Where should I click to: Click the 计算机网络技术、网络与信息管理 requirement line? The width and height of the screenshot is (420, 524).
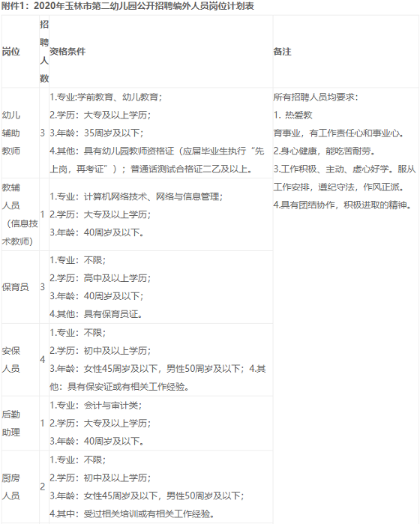(136, 196)
